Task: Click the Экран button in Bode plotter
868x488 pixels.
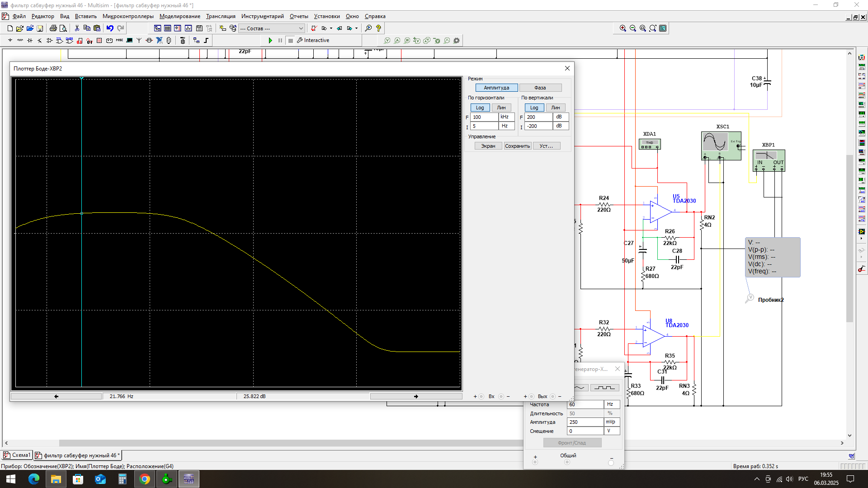Action: pos(488,146)
